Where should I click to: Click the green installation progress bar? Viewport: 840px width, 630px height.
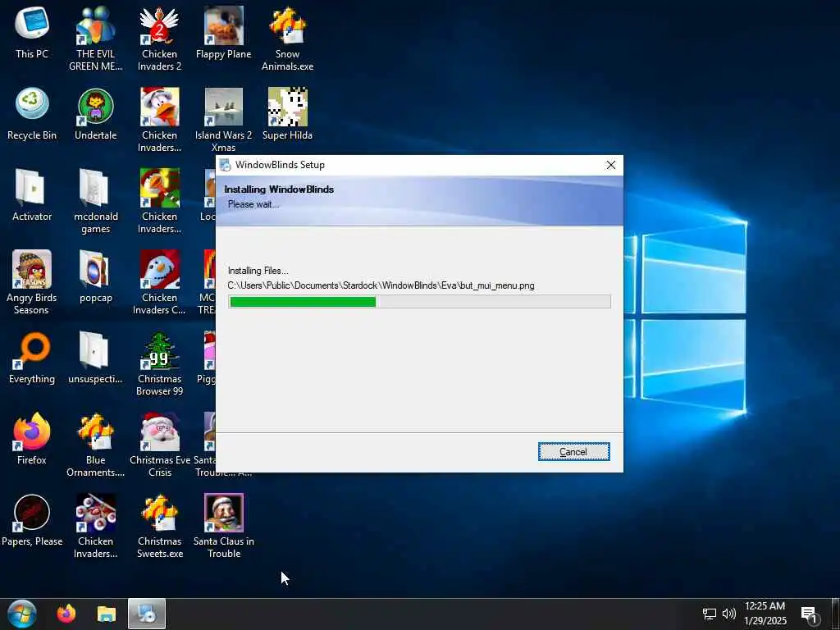[x=419, y=302]
